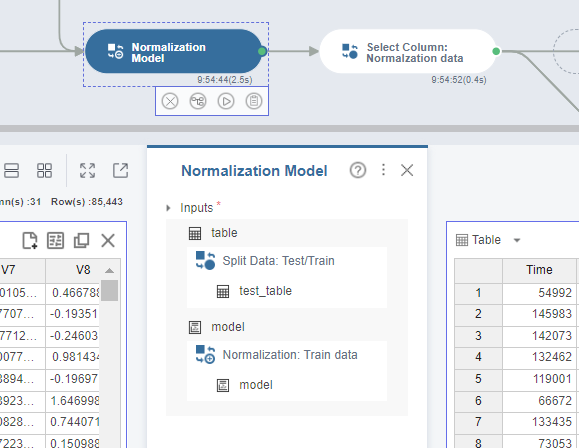Click the Time cell 132462

coord(539,357)
